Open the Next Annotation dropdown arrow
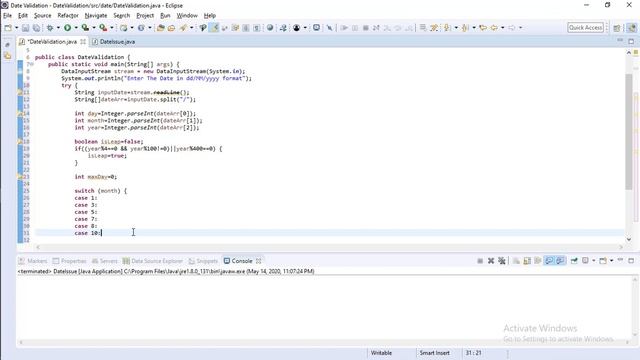640x360 pixels. pos(456,28)
